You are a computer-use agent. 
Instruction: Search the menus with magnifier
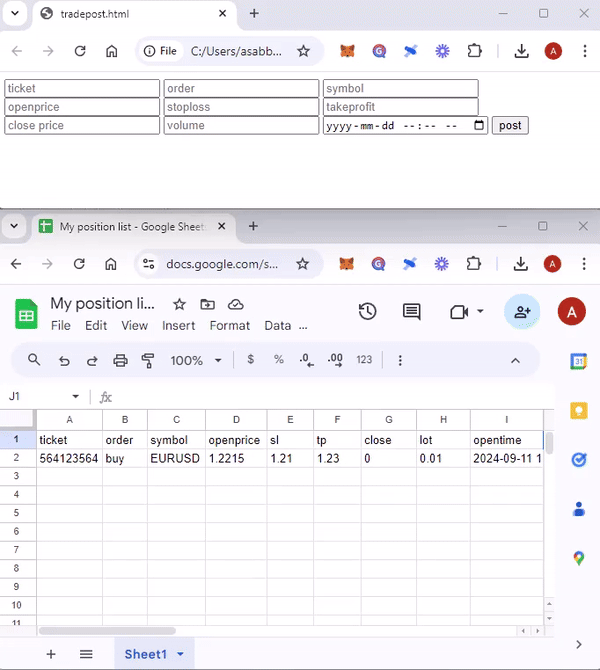click(x=34, y=360)
